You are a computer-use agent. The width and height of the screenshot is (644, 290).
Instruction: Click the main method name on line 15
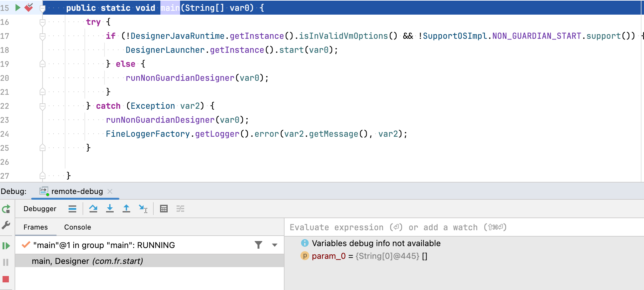(x=170, y=8)
